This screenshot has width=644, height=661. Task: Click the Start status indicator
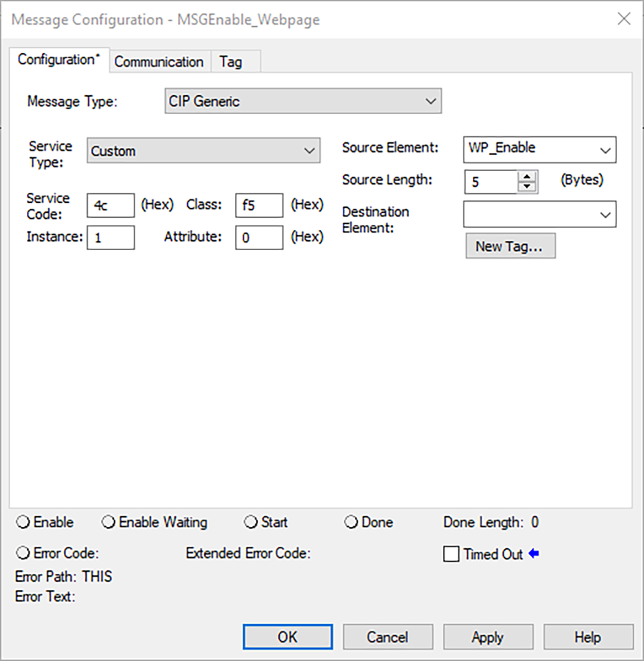coord(251,522)
